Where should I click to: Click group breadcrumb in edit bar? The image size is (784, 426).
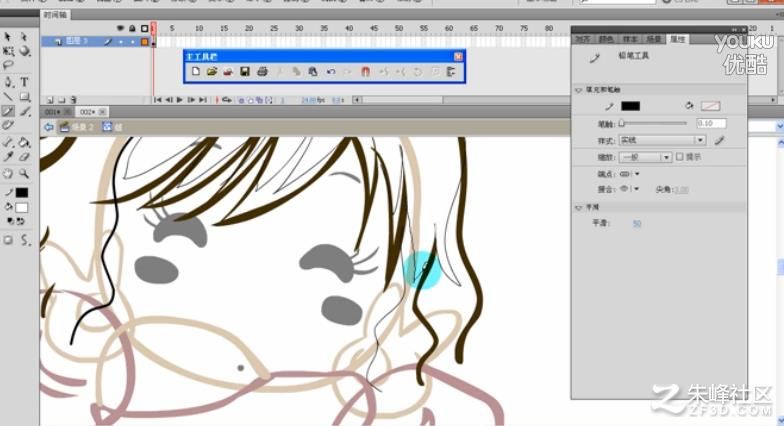pyautogui.click(x=112, y=127)
